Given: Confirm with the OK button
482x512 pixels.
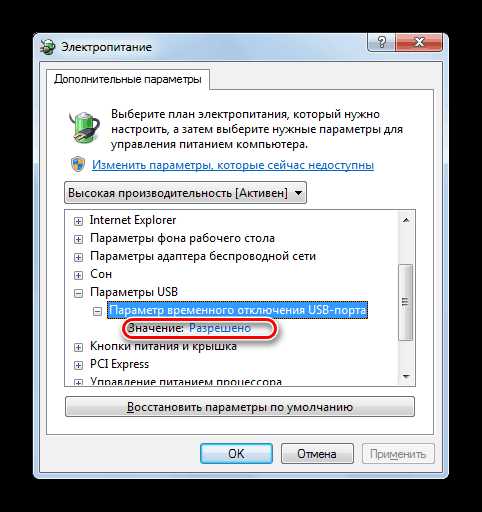Looking at the screenshot, I should click(236, 454).
